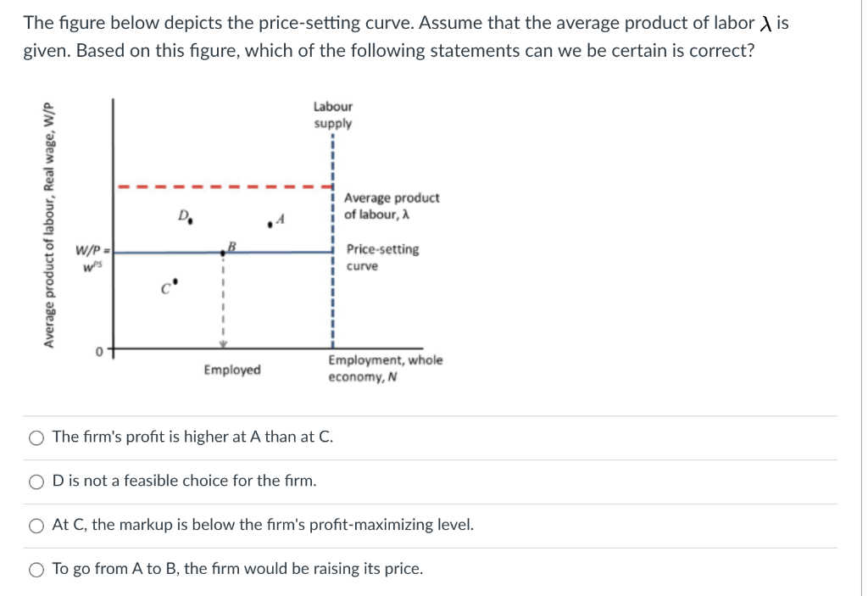Select the markup at C answer option
Screen dimensions: 868x596
click(x=36, y=525)
